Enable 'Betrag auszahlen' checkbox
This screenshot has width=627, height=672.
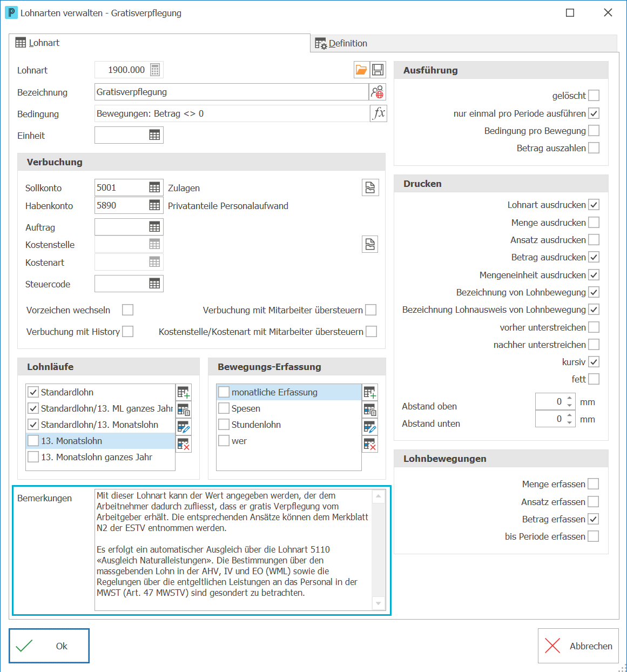click(x=594, y=148)
